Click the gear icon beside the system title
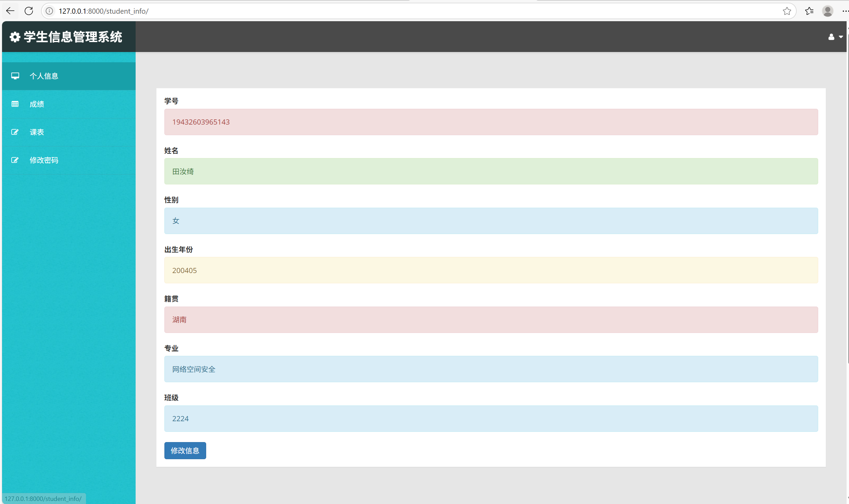 15,37
